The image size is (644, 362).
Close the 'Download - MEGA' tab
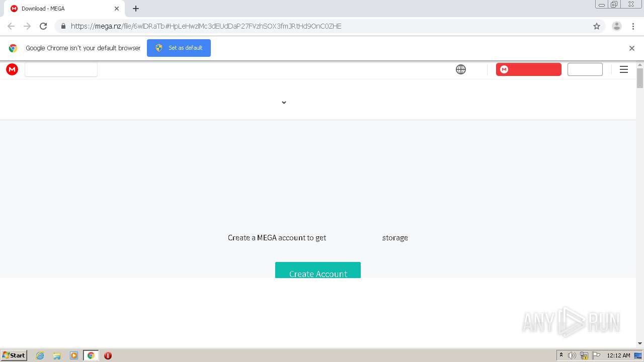click(117, 9)
